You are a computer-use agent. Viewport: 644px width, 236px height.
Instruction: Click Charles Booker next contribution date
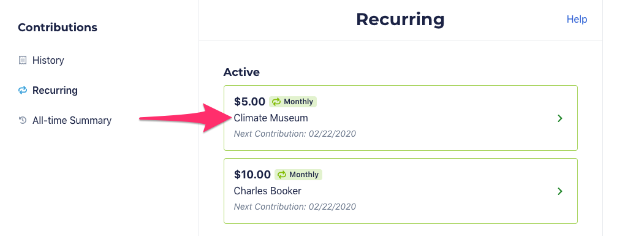(x=295, y=207)
